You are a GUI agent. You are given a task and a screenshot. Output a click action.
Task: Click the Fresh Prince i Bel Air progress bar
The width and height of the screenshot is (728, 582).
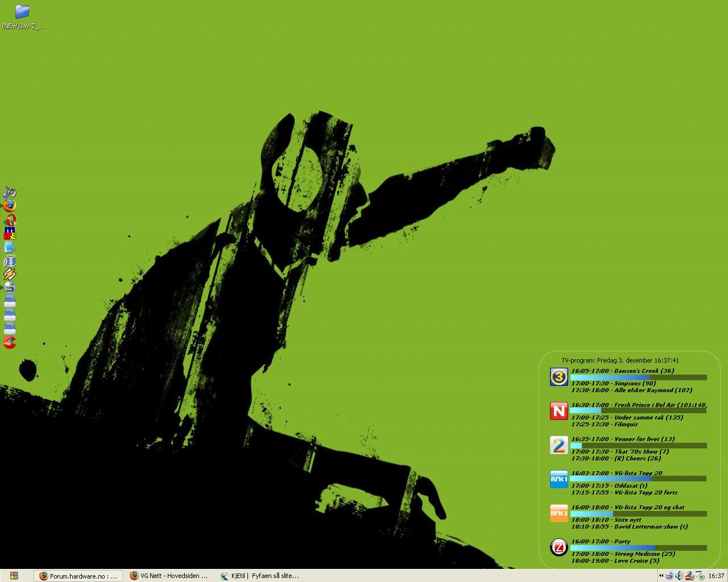coord(638,410)
